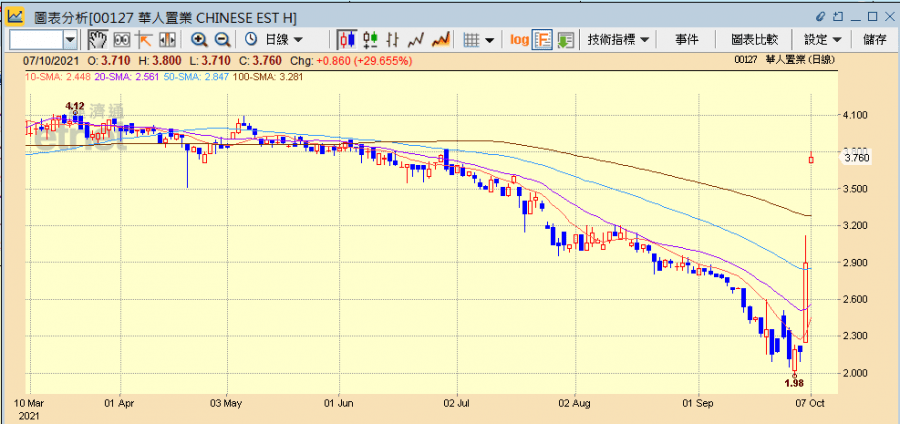Click the horizontal range adjust icon
Viewport: 900px width, 424px height.
click(x=166, y=39)
